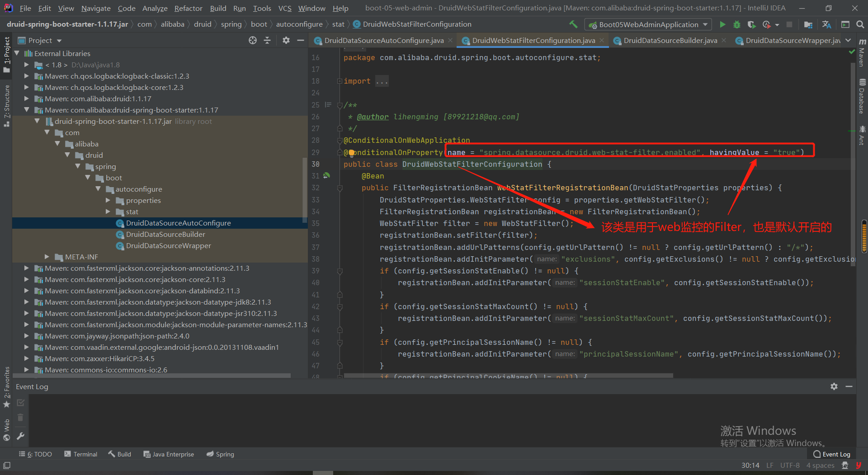868x475 pixels.
Task: Open the Java Enterprise tool window
Action: 169,454
